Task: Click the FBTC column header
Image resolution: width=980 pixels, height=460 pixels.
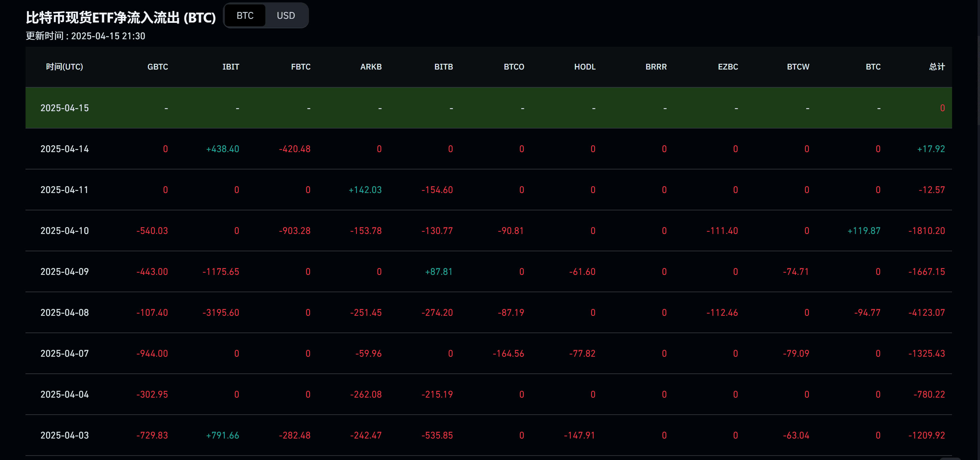Action: point(300,66)
